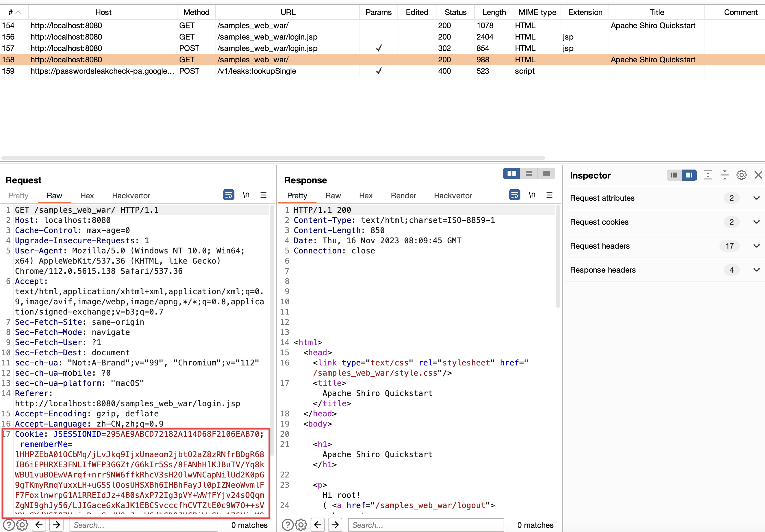Go to previous match in Request
This screenshot has width=765, height=532.
tap(39, 525)
